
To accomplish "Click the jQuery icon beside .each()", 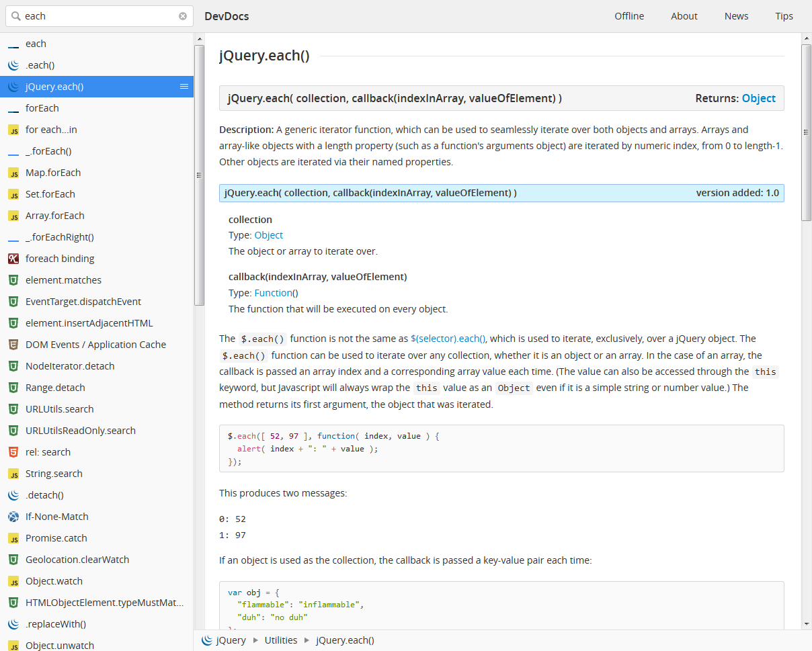I will [13, 65].
